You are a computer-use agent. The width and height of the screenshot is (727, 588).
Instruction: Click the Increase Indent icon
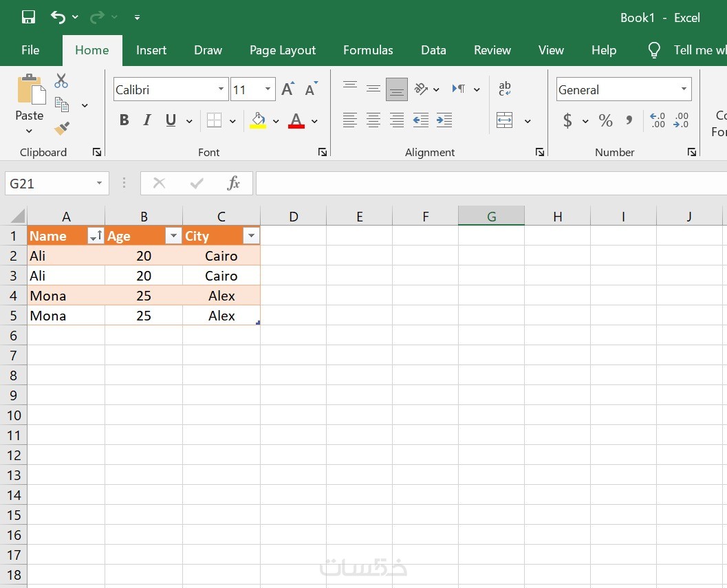444,120
